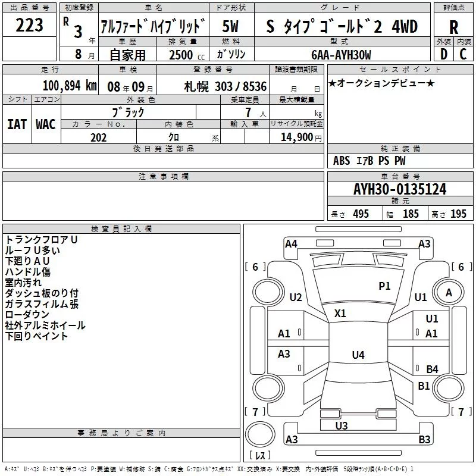The height and width of the screenshot is (476, 476).
Task: Select shift type IAT
Action: 17,124
